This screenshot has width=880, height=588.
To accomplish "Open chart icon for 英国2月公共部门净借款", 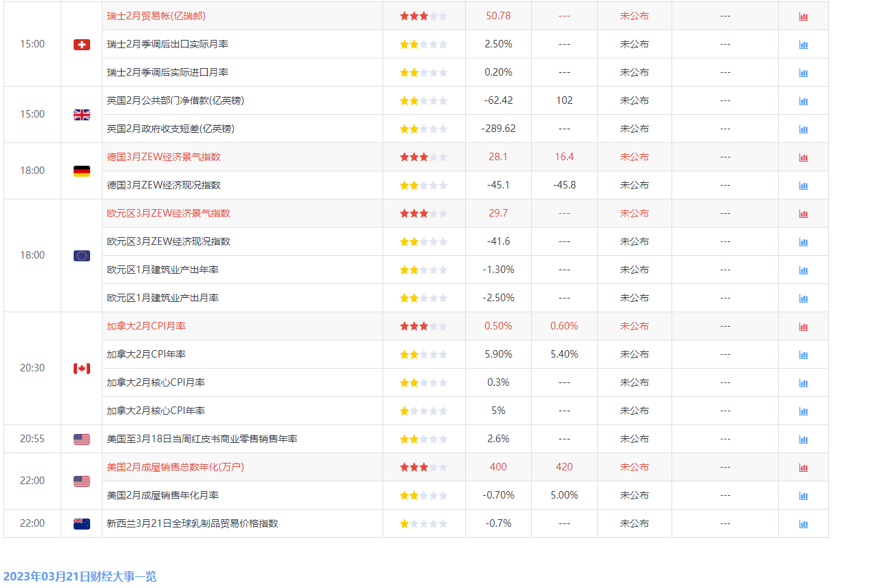I will point(803,101).
